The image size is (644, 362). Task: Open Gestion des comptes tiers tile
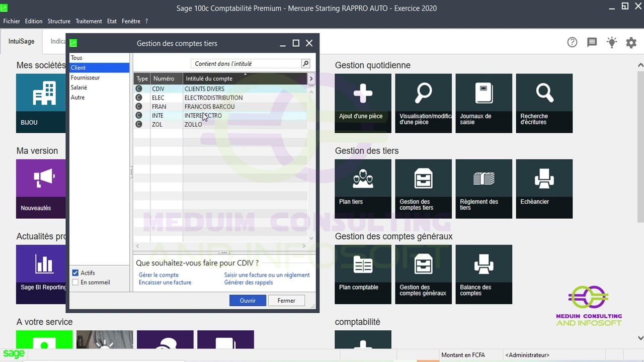tap(423, 189)
